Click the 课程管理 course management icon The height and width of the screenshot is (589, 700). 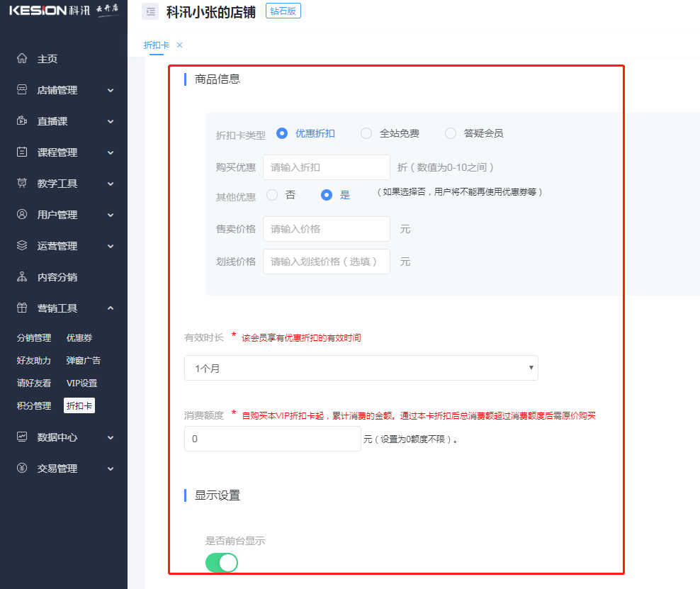point(21,152)
